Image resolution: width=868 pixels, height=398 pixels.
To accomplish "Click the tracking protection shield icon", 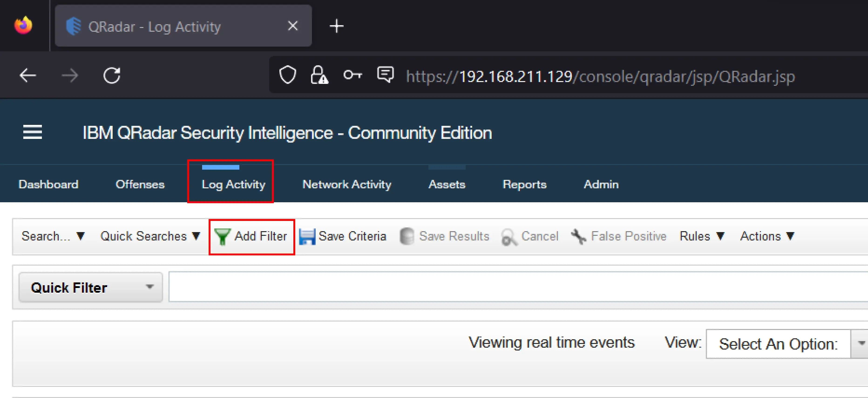I will (288, 75).
